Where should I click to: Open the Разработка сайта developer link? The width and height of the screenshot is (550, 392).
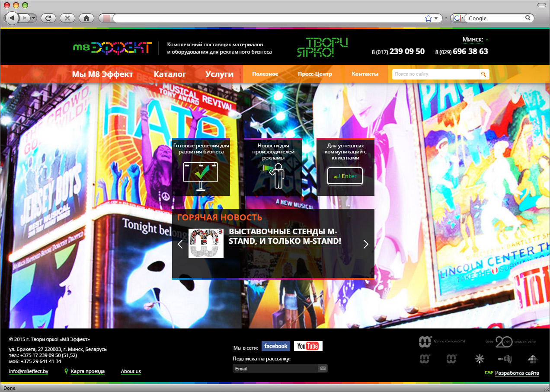click(x=517, y=373)
